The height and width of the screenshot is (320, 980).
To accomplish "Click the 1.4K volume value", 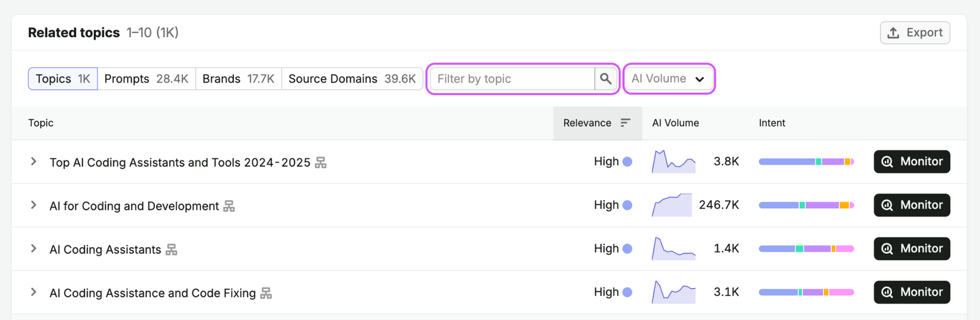I will tap(726, 248).
